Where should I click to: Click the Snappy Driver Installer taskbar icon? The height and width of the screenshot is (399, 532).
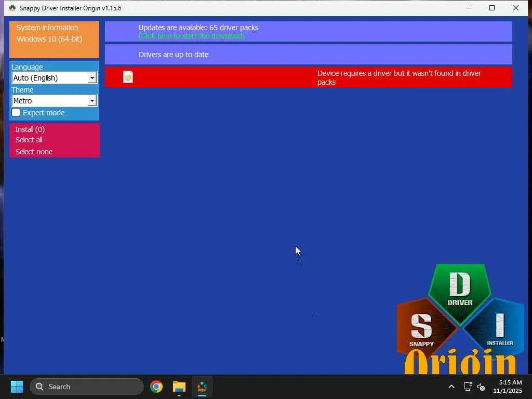pos(202,387)
